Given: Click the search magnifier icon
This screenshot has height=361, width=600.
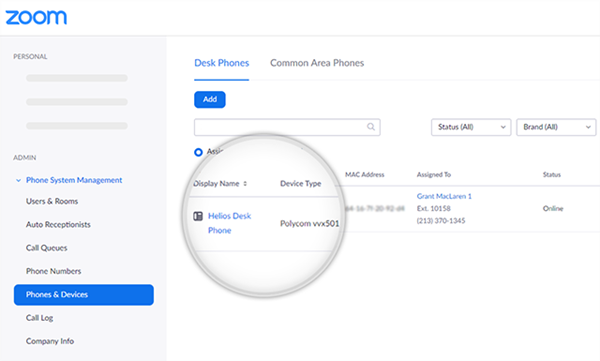Looking at the screenshot, I should [371, 127].
